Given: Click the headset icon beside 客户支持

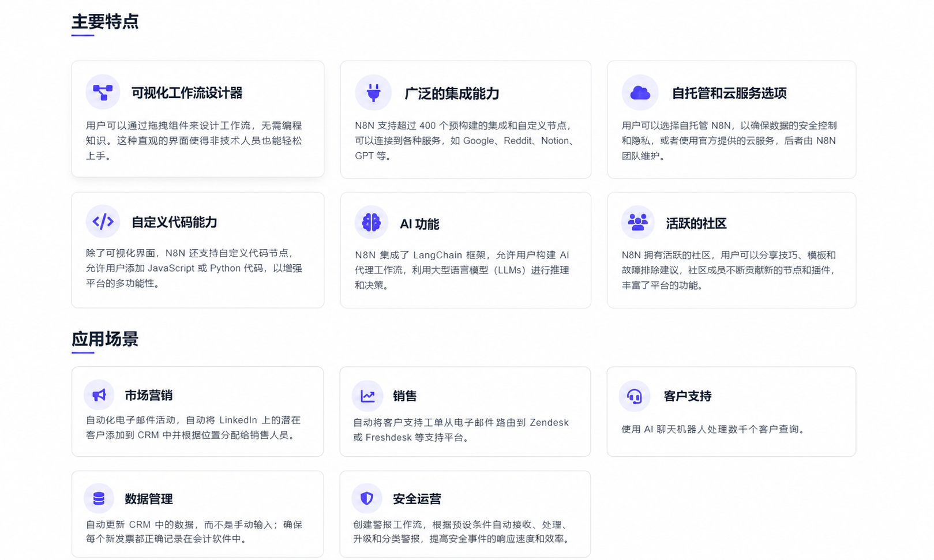Looking at the screenshot, I should click(635, 396).
